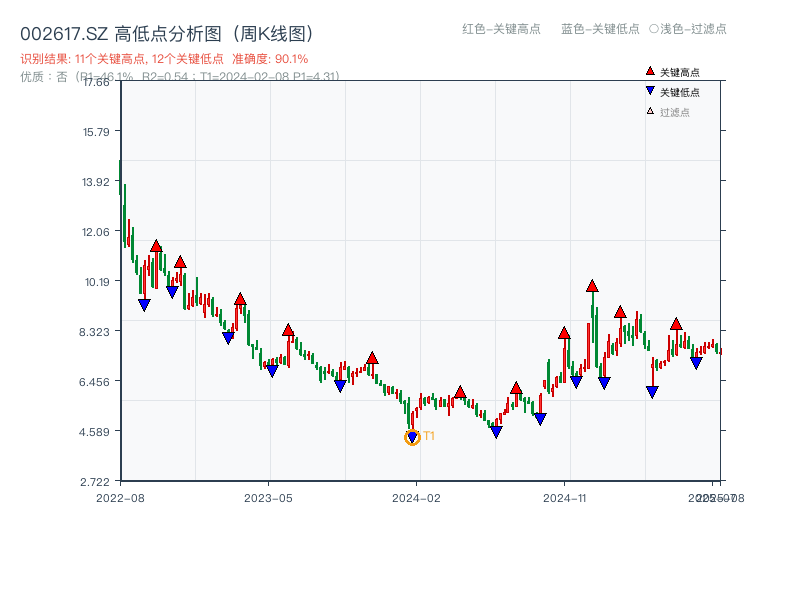Screen dimensions: 800x600
Task: Click the 红色-关键高点 header legend text
Action: [x=501, y=29]
